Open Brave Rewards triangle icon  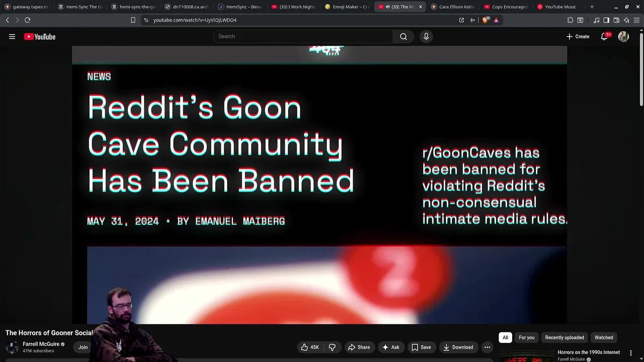point(496,20)
